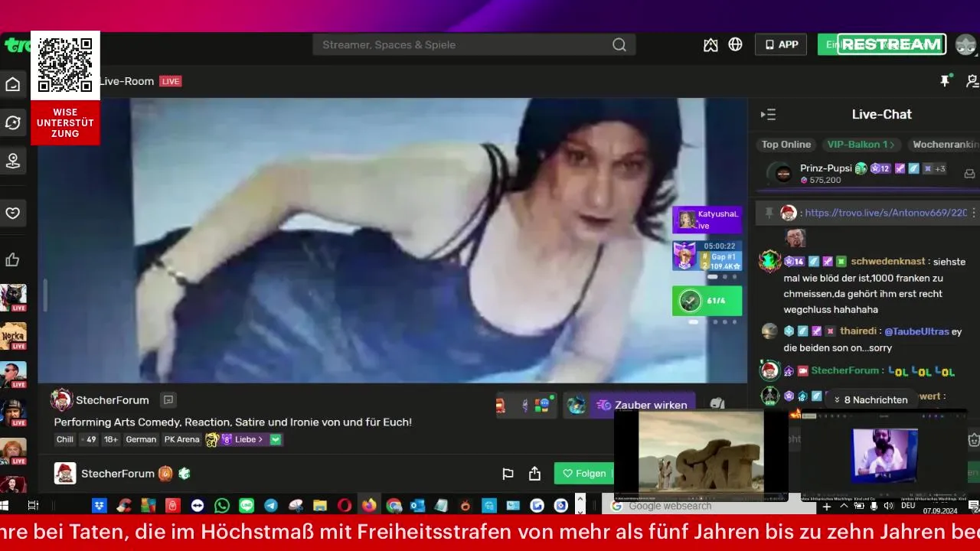The height and width of the screenshot is (551, 980).
Task: Click the sofa seat icon beside Prinz-Pupsi
Action: pyautogui.click(x=969, y=174)
